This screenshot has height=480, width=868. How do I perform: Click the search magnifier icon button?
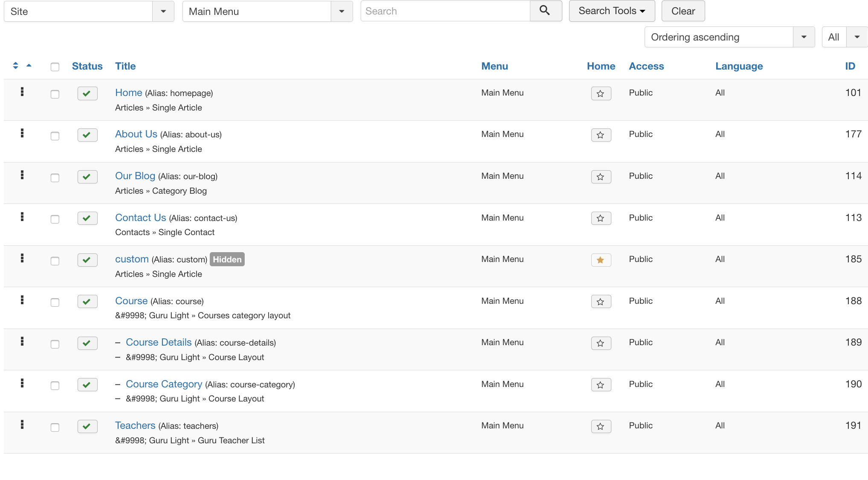tap(545, 11)
